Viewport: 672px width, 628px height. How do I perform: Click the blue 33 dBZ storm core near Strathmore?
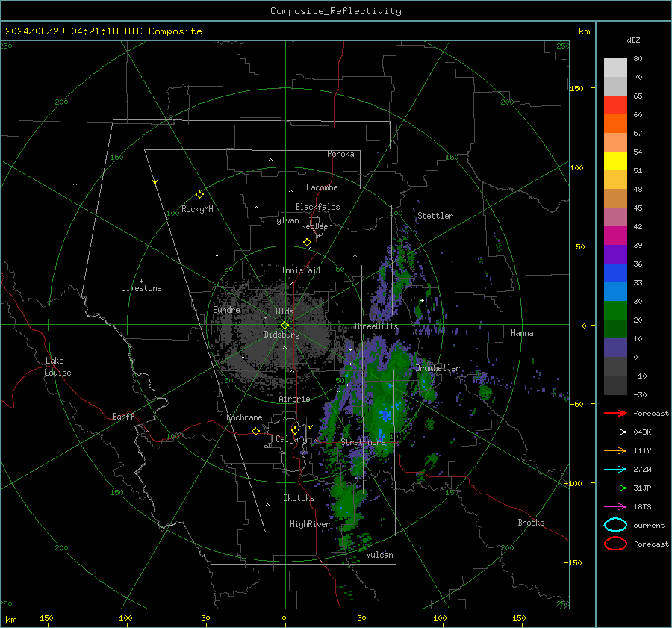[x=385, y=415]
